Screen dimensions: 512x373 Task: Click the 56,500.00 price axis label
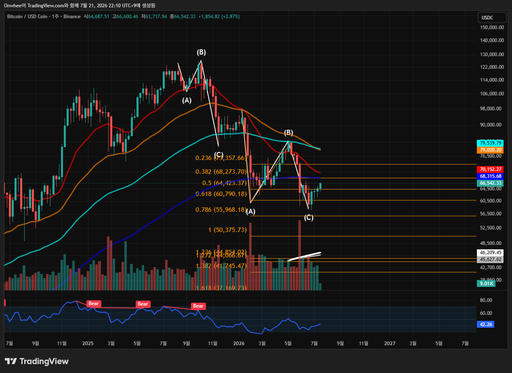491,214
